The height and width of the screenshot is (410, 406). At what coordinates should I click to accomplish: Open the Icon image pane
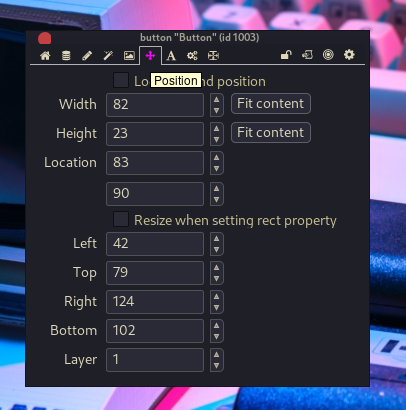(129, 55)
